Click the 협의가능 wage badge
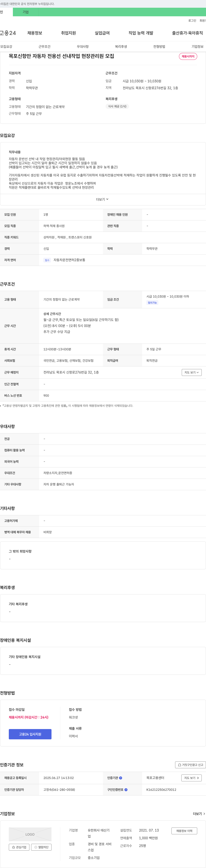Image resolution: width=206 pixels, height=868 pixels. click(x=152, y=303)
